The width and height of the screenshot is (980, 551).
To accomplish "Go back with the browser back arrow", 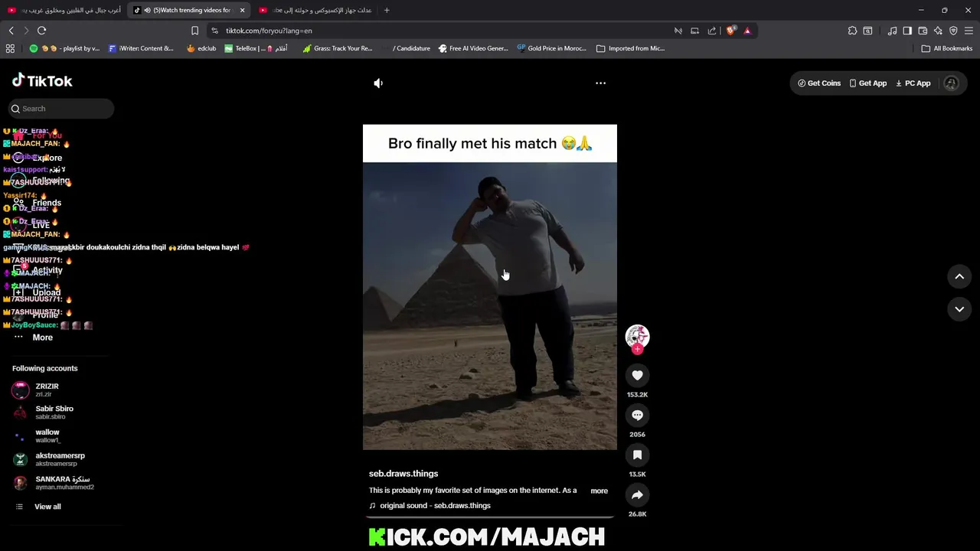I will (x=11, y=31).
